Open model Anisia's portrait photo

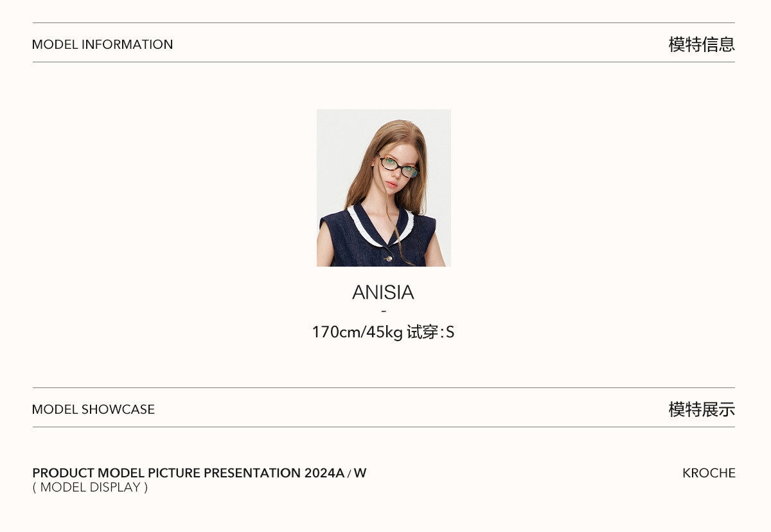click(x=384, y=188)
